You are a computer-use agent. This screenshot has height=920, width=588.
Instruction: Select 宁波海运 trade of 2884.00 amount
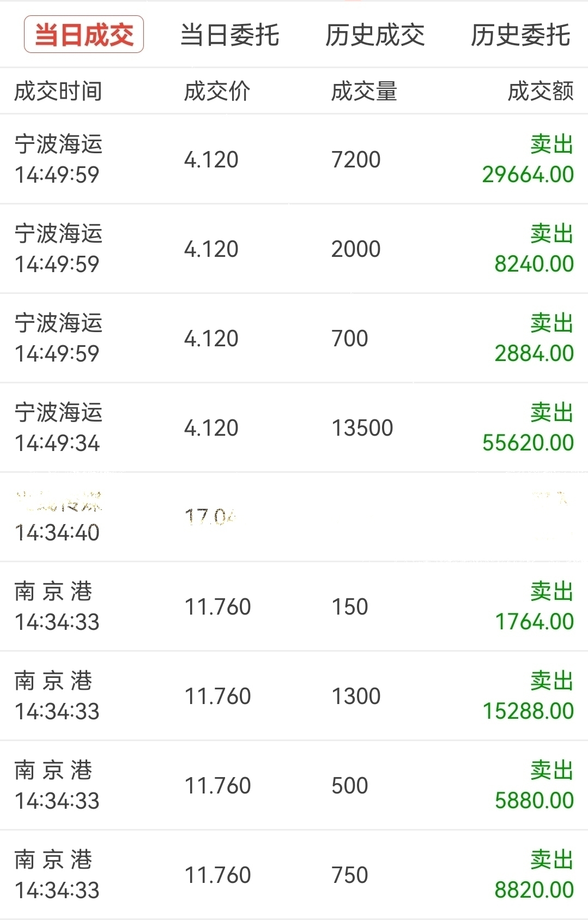pos(294,338)
